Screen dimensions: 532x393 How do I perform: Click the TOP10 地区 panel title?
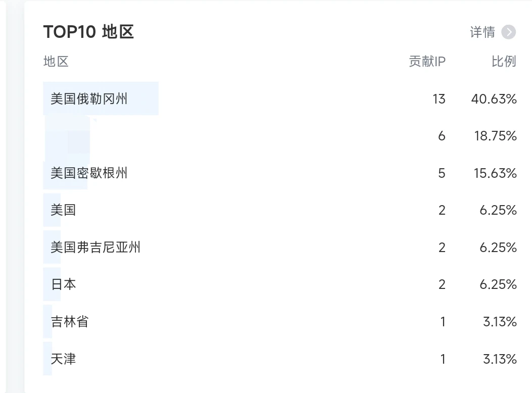(88, 32)
